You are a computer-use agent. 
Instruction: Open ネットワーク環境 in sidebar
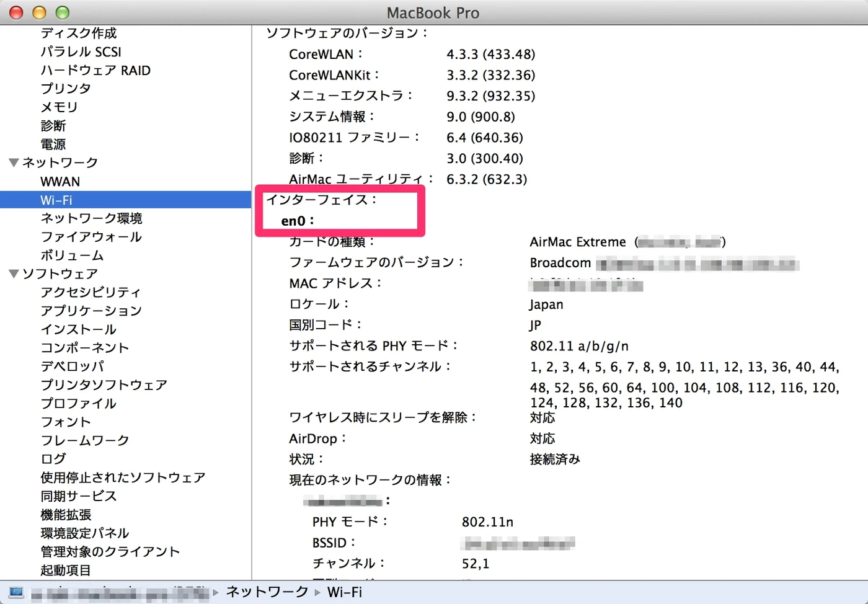click(91, 218)
